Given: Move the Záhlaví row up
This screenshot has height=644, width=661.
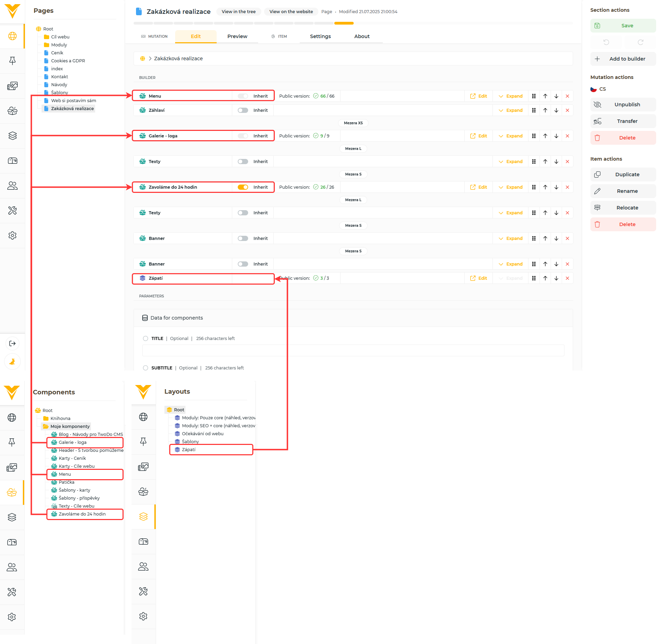Looking at the screenshot, I should point(545,110).
